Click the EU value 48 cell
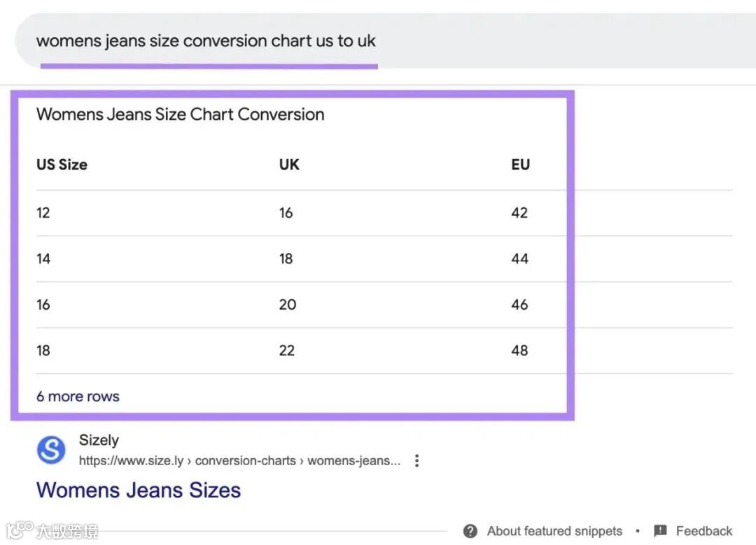This screenshot has width=756, height=545. point(519,350)
